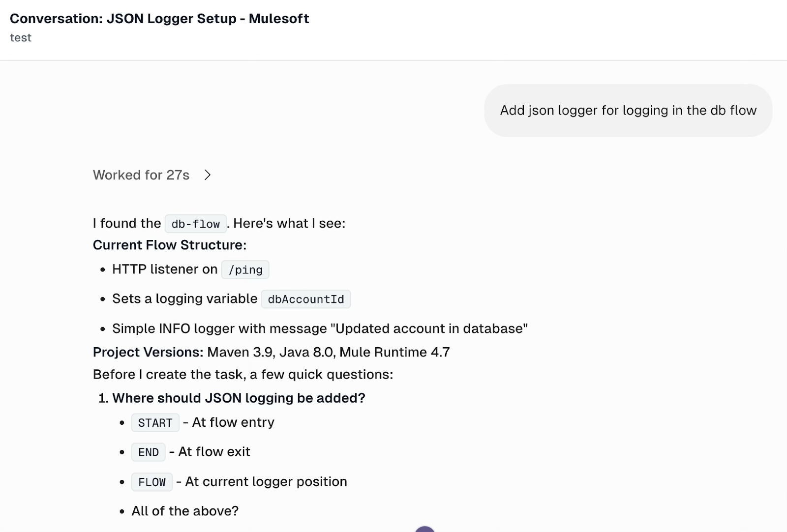Click the chevron next to Worked for 27s

point(208,175)
